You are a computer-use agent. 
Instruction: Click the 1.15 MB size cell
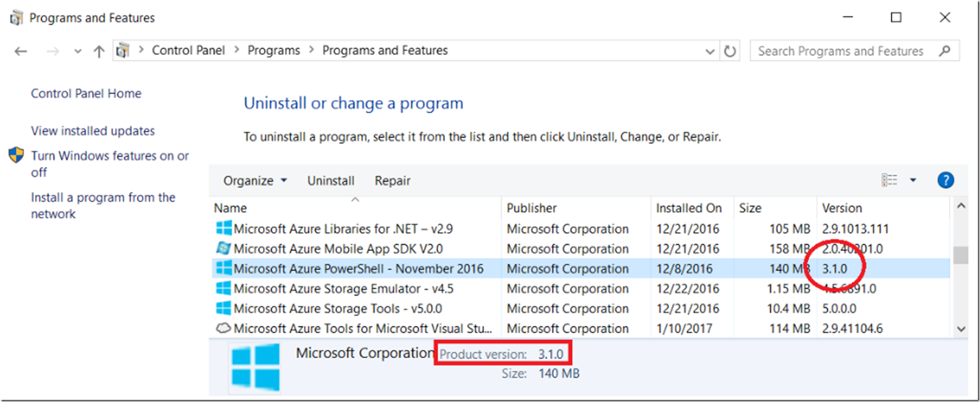pos(789,289)
